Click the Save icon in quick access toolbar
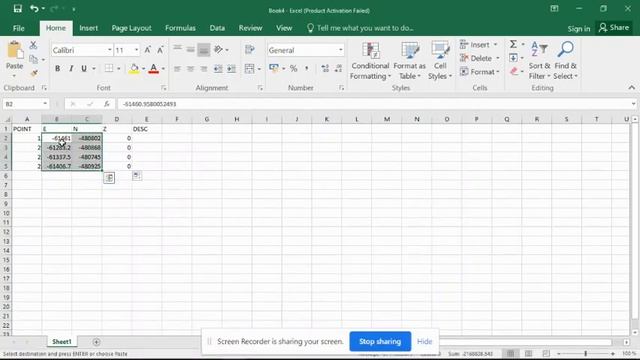 (x=18, y=9)
